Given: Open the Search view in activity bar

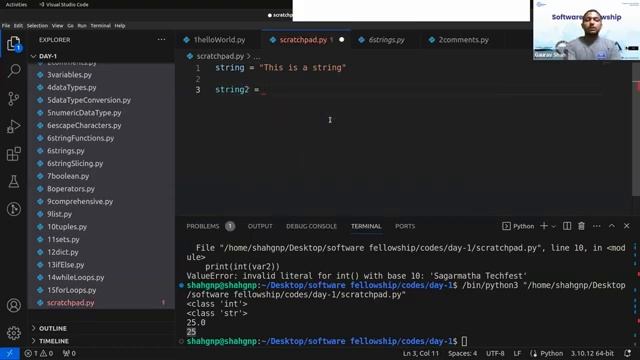Looking at the screenshot, I should (x=13, y=71).
